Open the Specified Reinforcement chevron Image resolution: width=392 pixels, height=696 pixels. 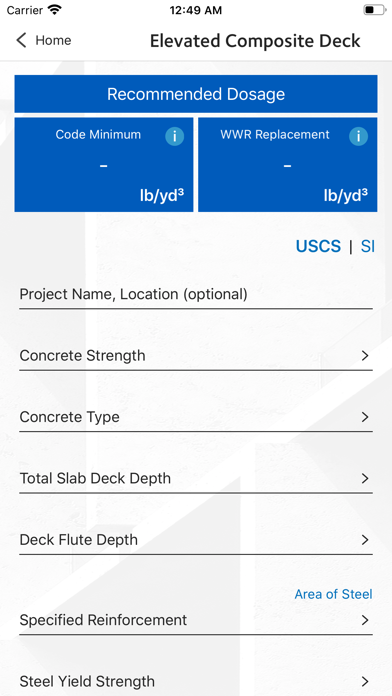point(365,620)
